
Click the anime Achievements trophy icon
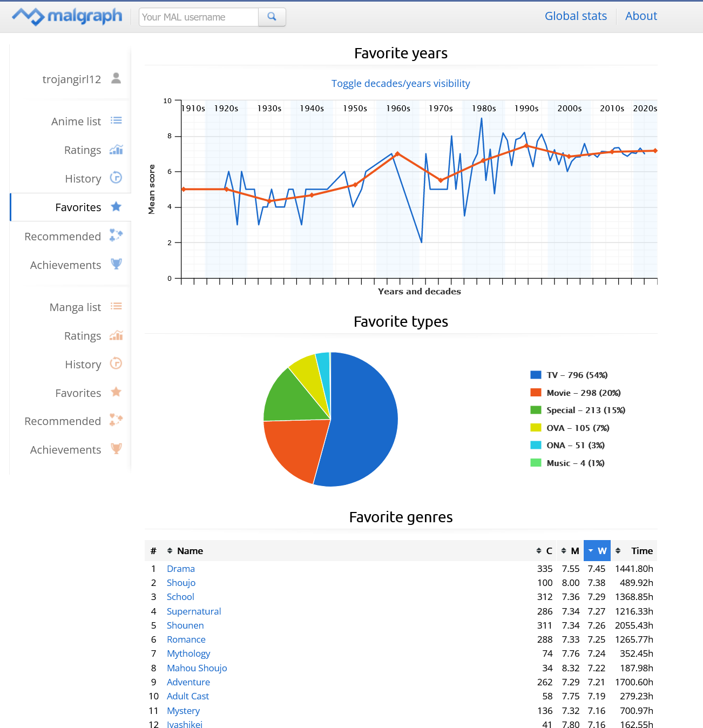[x=116, y=264]
